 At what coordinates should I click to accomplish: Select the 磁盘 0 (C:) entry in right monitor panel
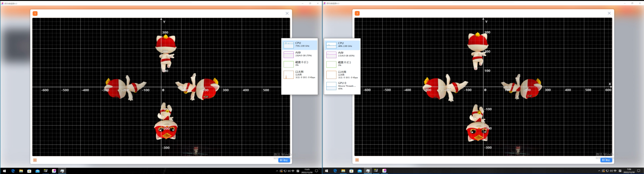click(342, 64)
